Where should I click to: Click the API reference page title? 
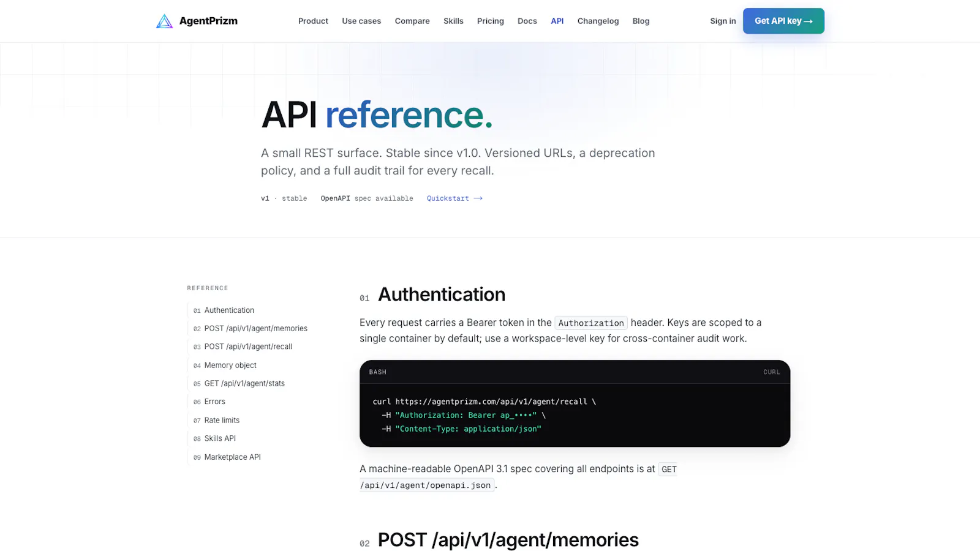pos(377,115)
